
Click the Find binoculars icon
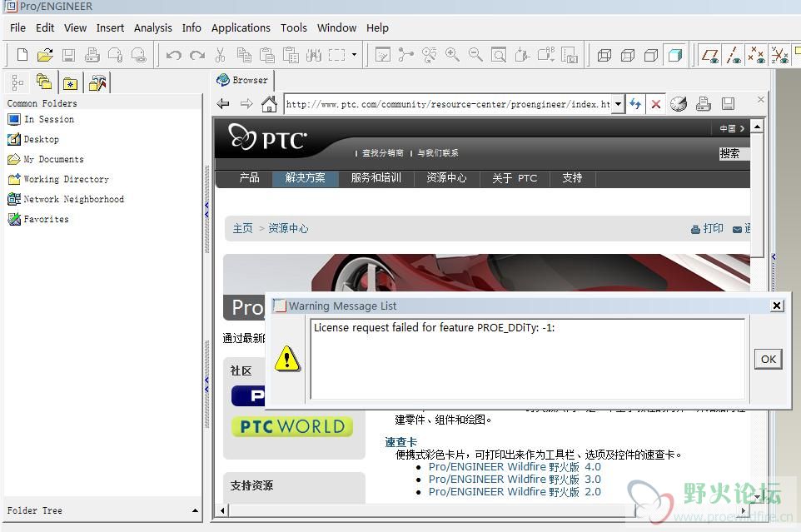314,55
